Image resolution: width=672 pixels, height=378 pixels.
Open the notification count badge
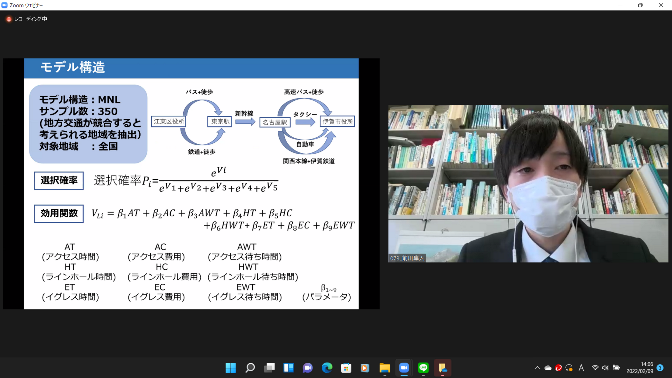660,368
